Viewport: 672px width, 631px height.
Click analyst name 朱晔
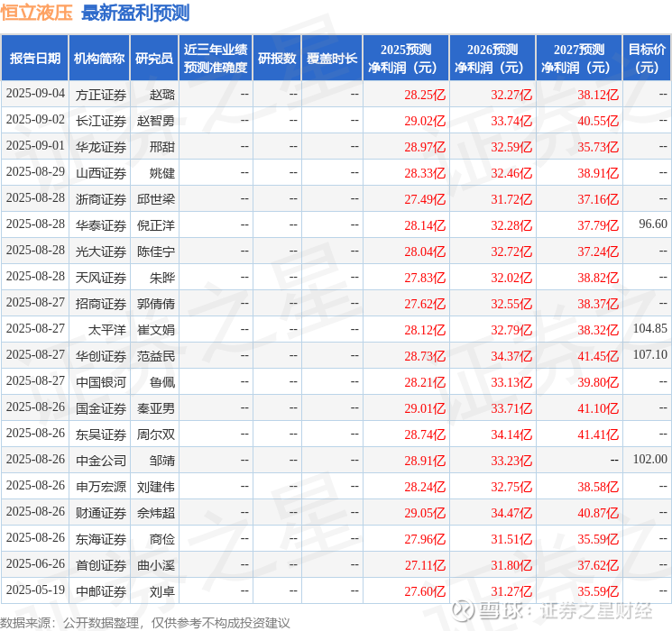tap(162, 278)
